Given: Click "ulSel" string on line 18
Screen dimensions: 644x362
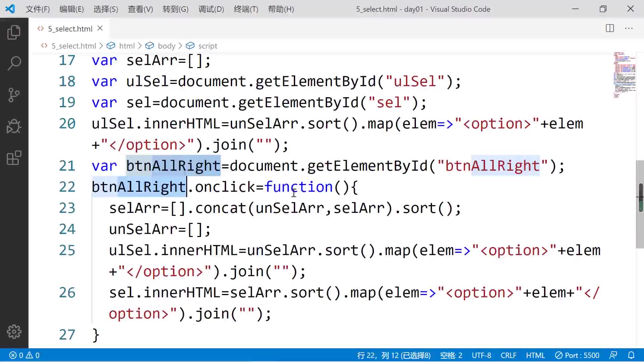Looking at the screenshot, I should click(x=415, y=81).
